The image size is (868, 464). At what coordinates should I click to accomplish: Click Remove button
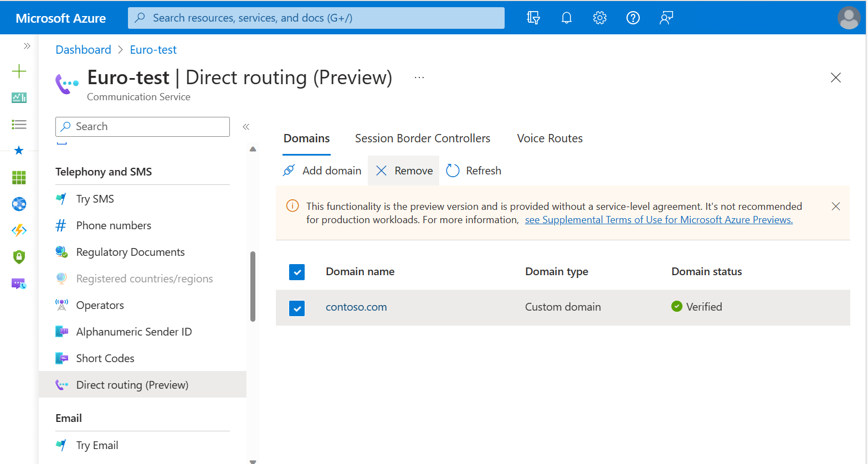point(404,171)
